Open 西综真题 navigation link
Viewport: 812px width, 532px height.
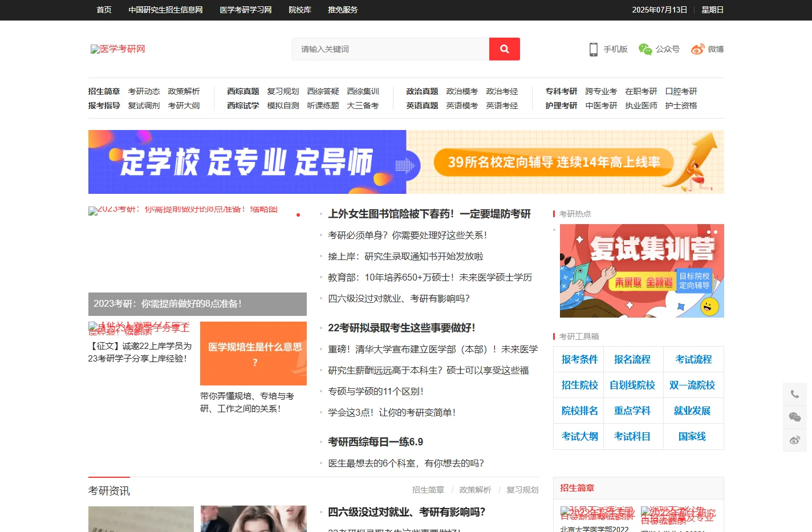click(x=243, y=91)
